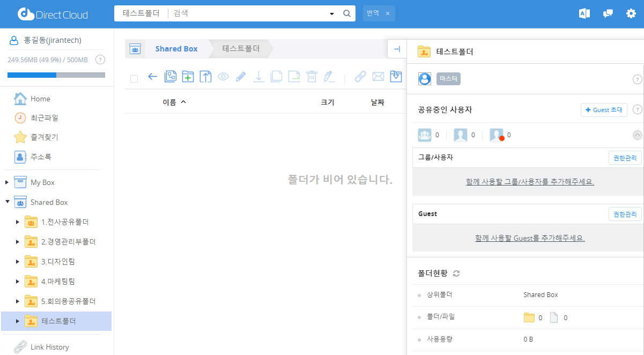Image resolution: width=644 pixels, height=355 pixels.
Task: Open the settings gear in the header
Action: point(631,13)
